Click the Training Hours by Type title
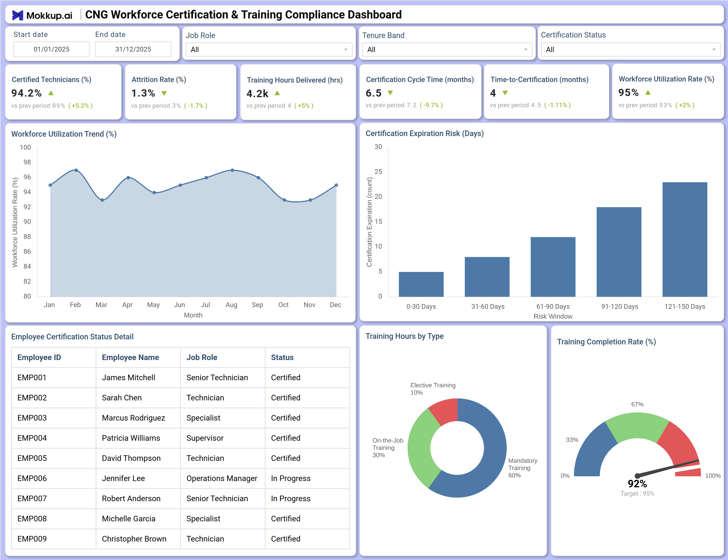The image size is (728, 560). (x=404, y=336)
